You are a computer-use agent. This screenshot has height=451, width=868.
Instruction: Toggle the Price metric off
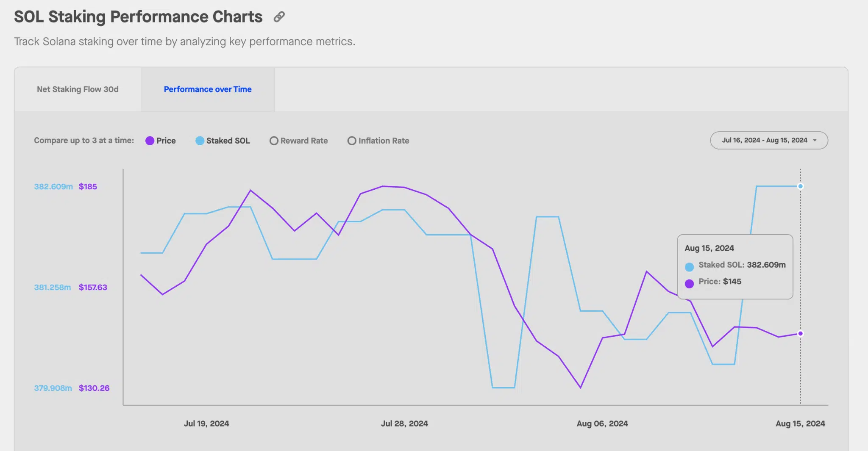pos(161,141)
